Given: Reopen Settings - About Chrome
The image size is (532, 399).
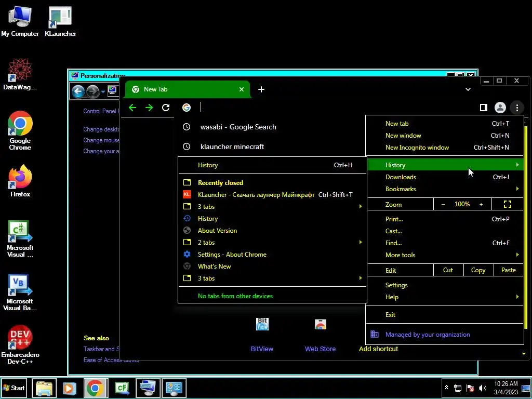Looking at the screenshot, I should 272,255.
